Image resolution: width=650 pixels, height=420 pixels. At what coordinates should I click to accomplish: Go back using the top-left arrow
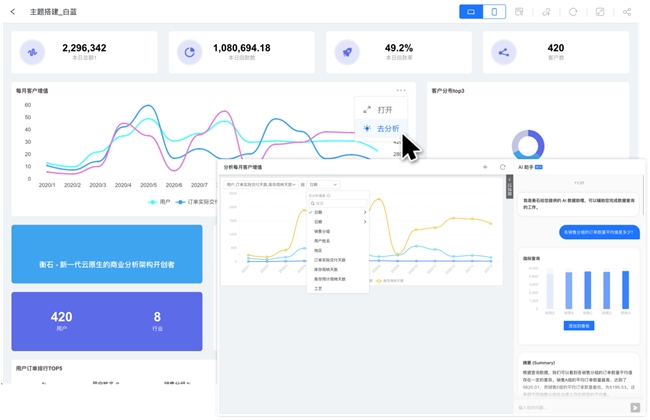(x=13, y=12)
